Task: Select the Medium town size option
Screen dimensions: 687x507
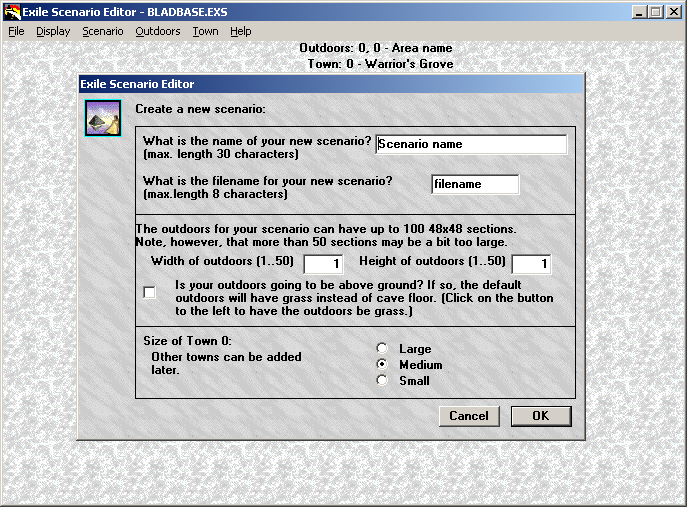Action: pyautogui.click(x=381, y=365)
